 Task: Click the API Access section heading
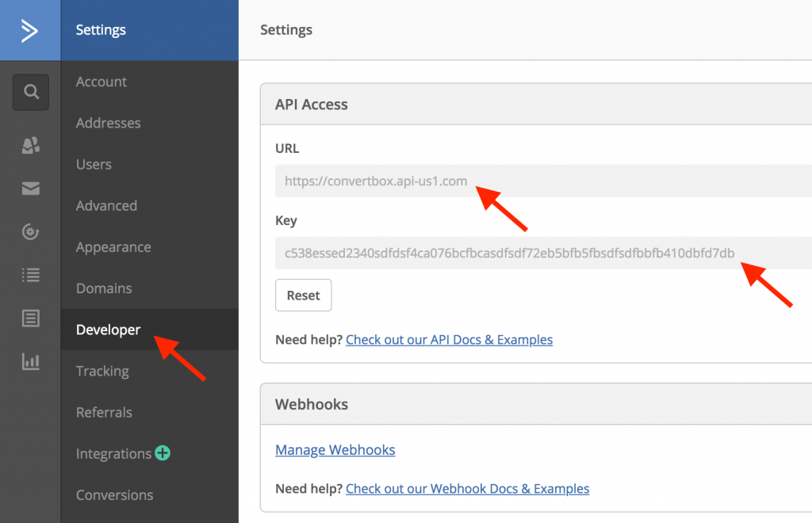click(311, 105)
